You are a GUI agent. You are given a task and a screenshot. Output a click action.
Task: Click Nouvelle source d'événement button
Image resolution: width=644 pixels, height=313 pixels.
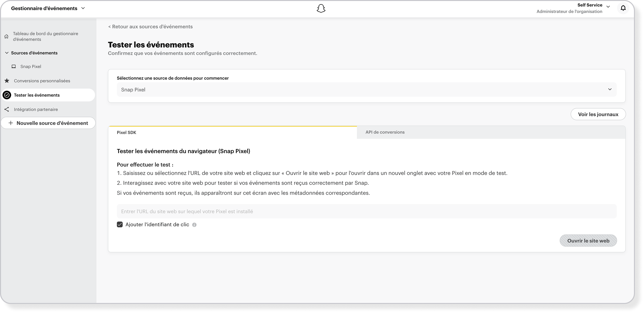48,123
